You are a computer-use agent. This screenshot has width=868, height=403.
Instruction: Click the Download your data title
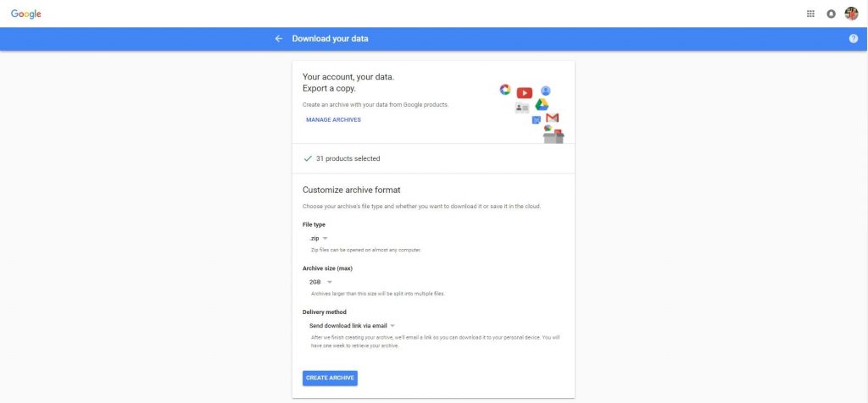[330, 39]
